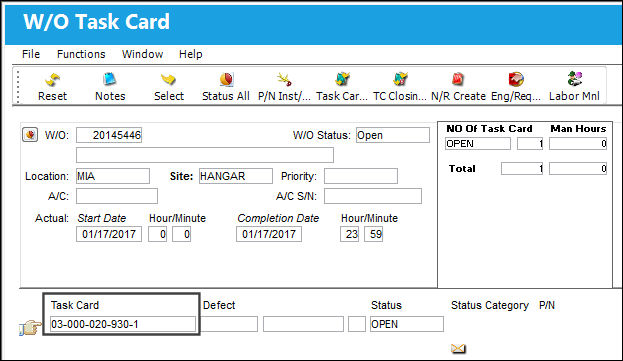Open the Functions menu

tap(81, 54)
